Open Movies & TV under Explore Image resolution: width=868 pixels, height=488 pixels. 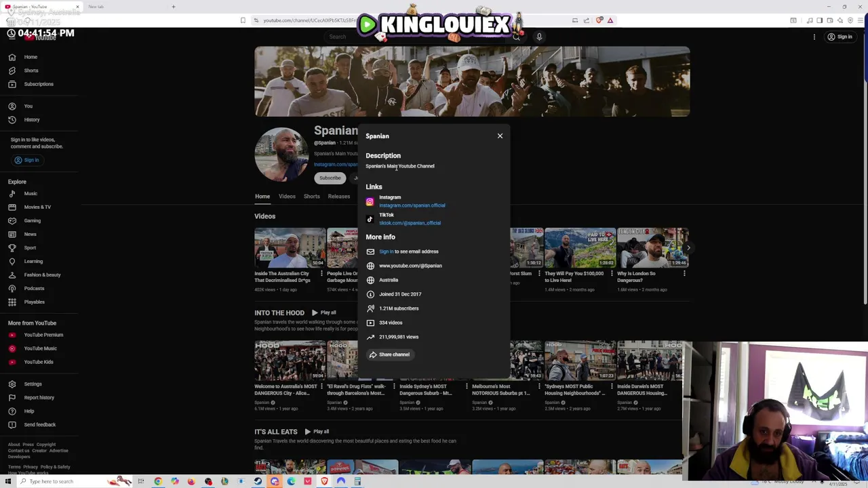[x=39, y=207]
